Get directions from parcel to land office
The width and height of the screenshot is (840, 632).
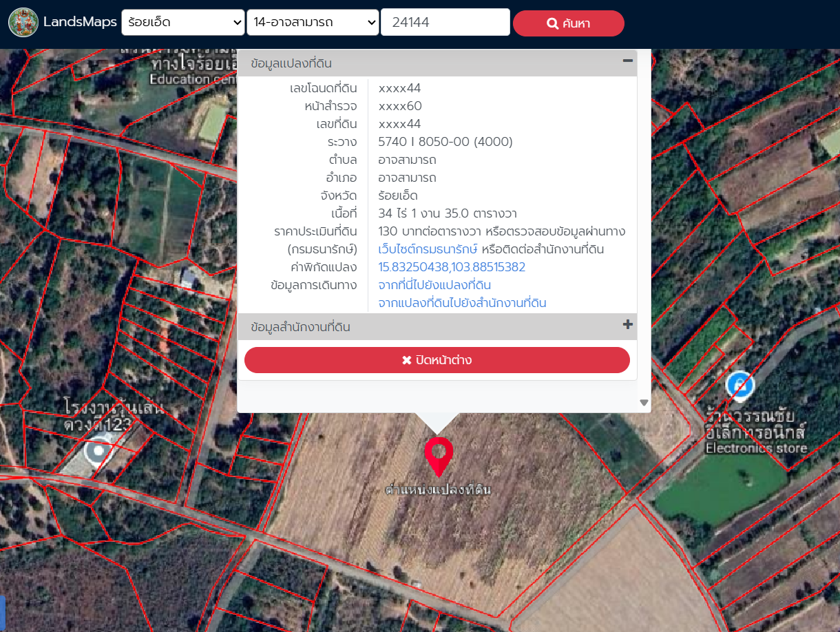pyautogui.click(x=462, y=303)
